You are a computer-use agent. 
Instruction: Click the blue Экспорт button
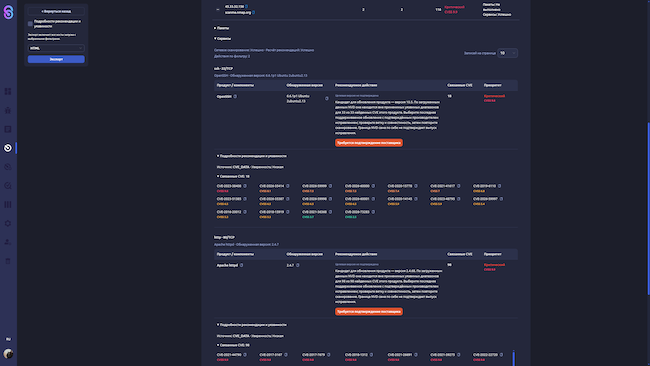pos(56,59)
